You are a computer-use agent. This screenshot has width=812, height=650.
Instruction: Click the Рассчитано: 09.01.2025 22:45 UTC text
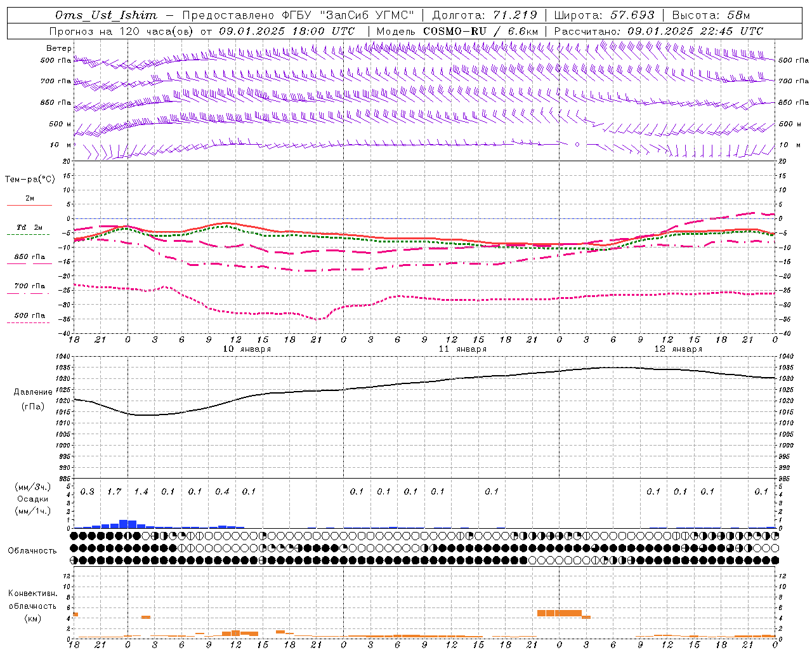(x=658, y=31)
